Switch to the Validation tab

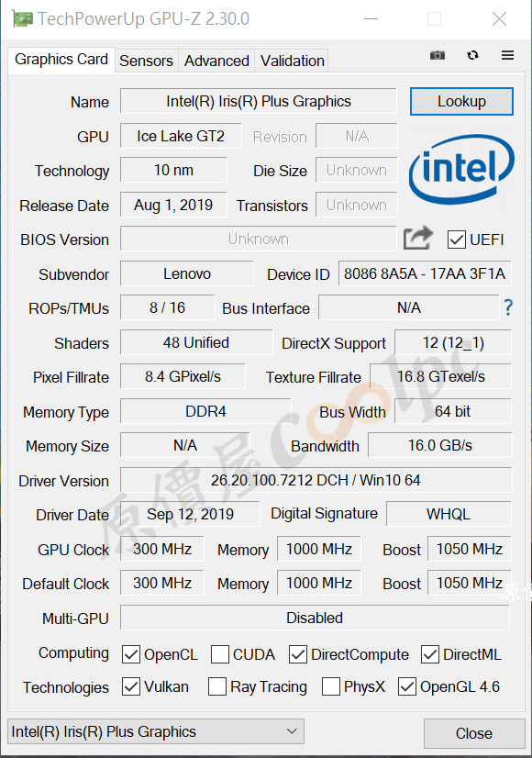point(292,61)
